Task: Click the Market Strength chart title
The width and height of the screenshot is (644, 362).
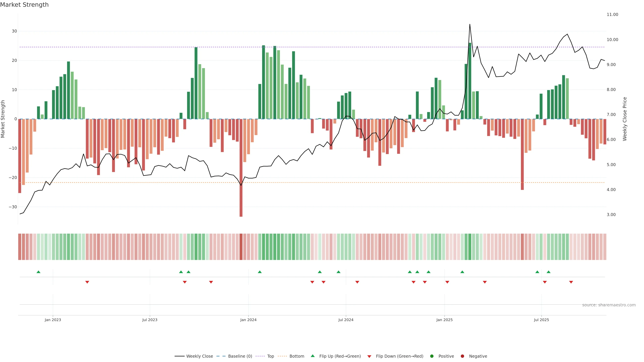Action: pos(24,5)
